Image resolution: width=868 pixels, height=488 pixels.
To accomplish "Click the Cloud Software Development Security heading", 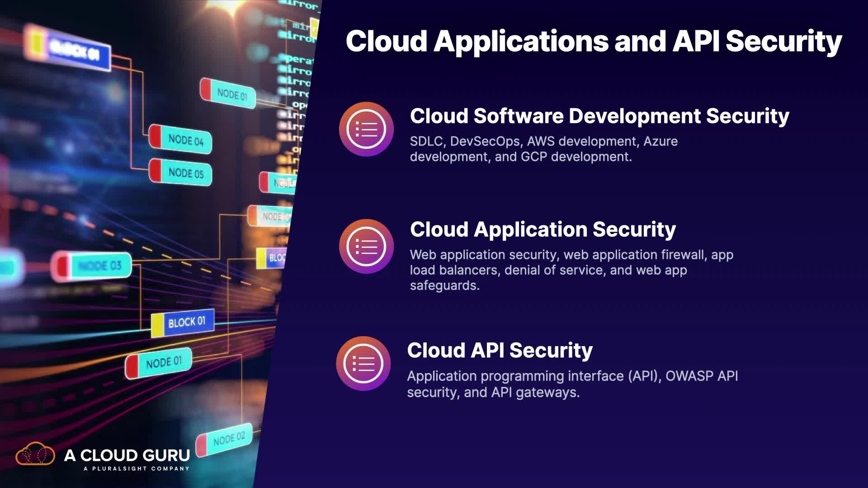I will tap(599, 116).
